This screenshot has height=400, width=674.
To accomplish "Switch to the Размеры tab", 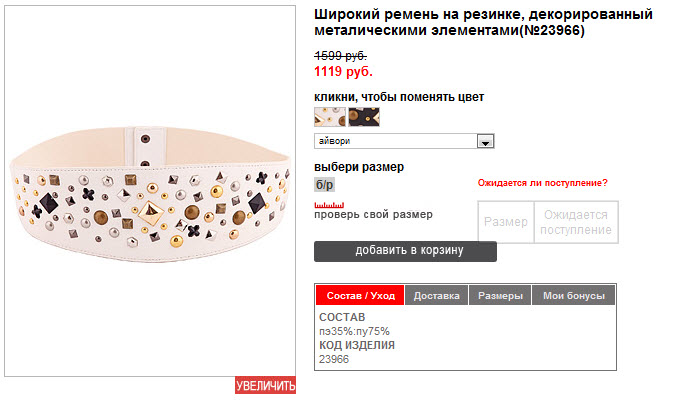I will point(499,296).
